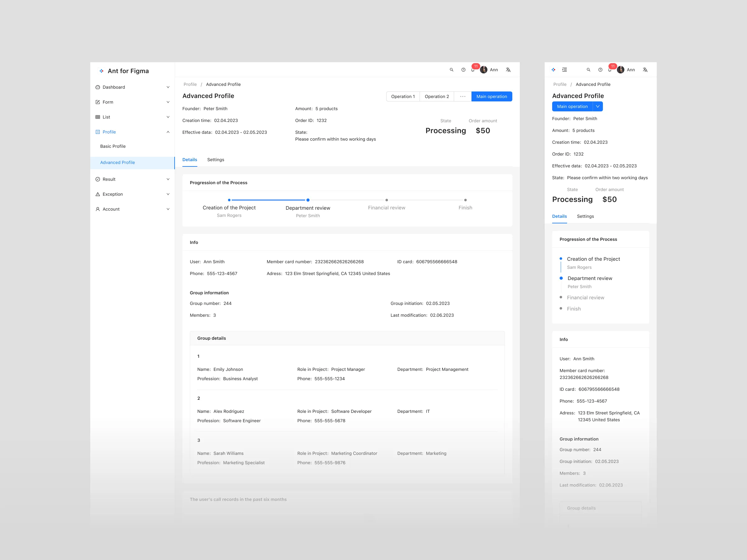
Task: Collapse the Profile sidebar section
Action: [x=168, y=132]
